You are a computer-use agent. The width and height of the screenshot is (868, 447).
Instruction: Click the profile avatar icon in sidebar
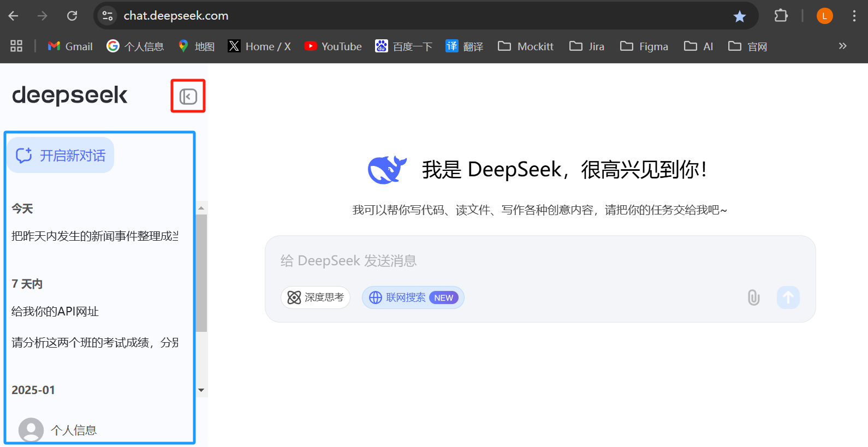[31, 430]
